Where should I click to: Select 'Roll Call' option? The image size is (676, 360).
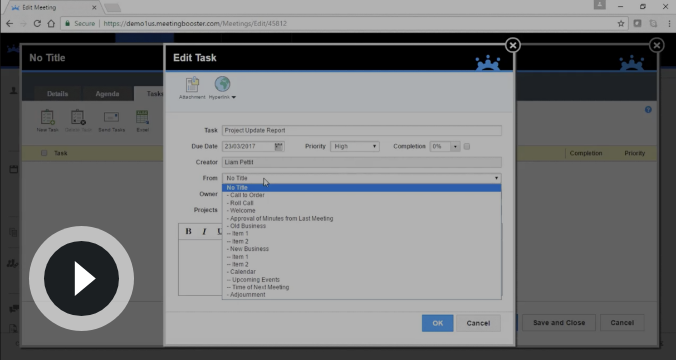coord(362,203)
